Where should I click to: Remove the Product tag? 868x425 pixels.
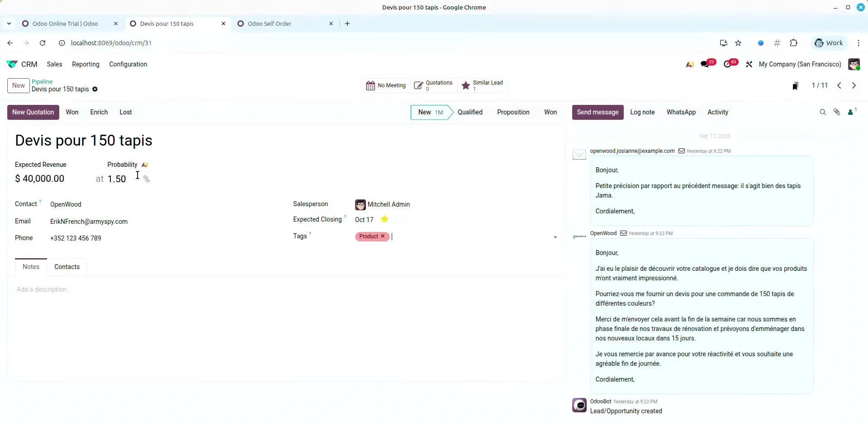[383, 236]
